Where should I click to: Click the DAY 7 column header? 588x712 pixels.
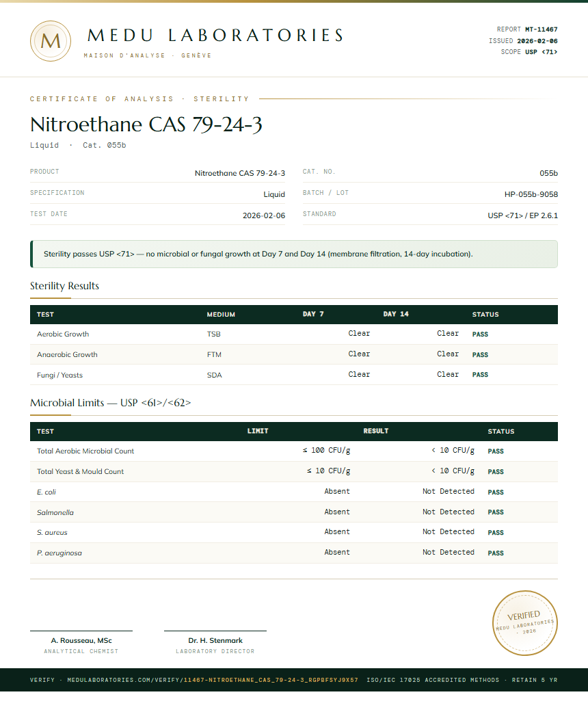click(x=313, y=314)
